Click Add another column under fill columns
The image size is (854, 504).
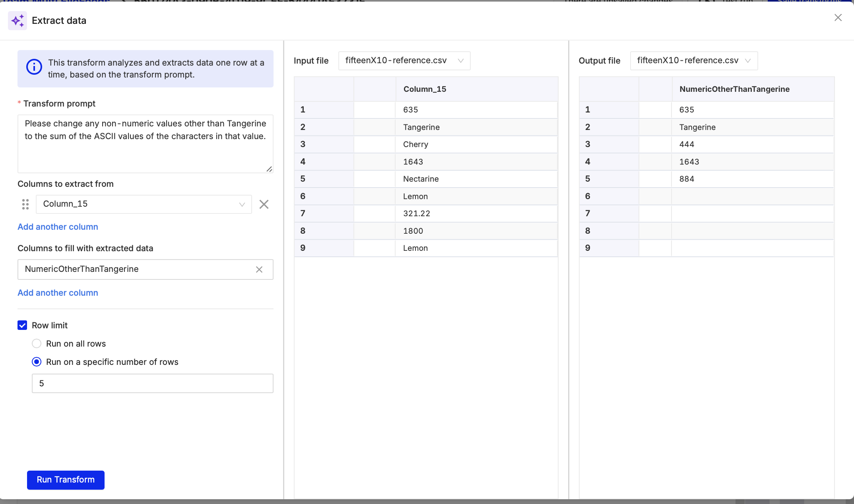[x=58, y=293]
